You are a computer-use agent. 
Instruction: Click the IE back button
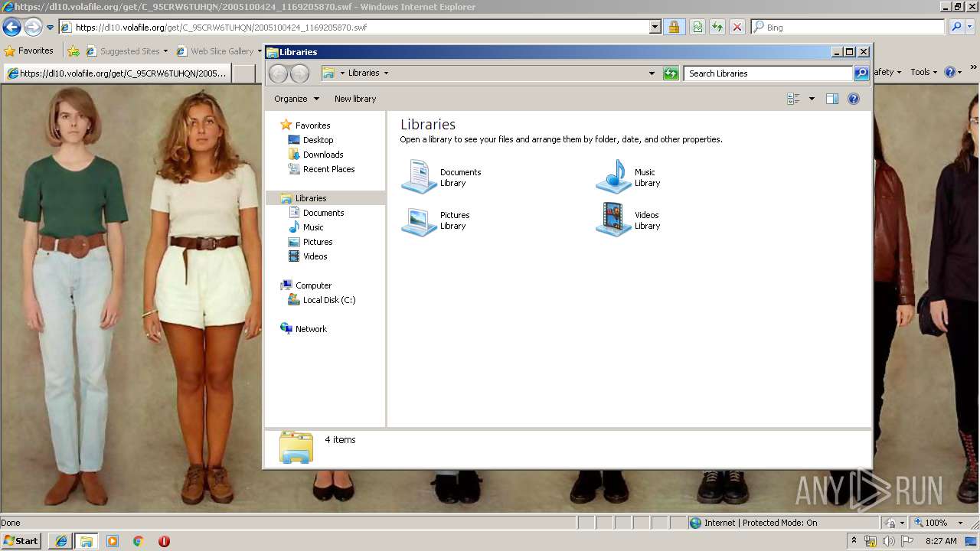(11, 28)
